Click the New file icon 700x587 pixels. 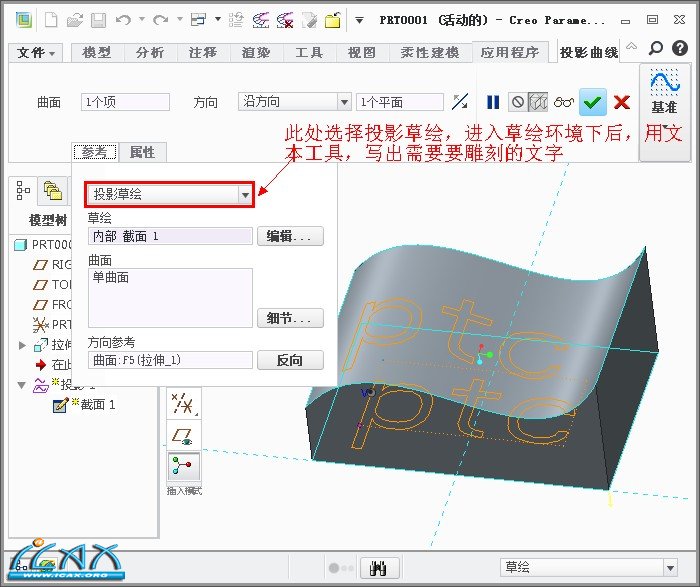click(x=51, y=20)
